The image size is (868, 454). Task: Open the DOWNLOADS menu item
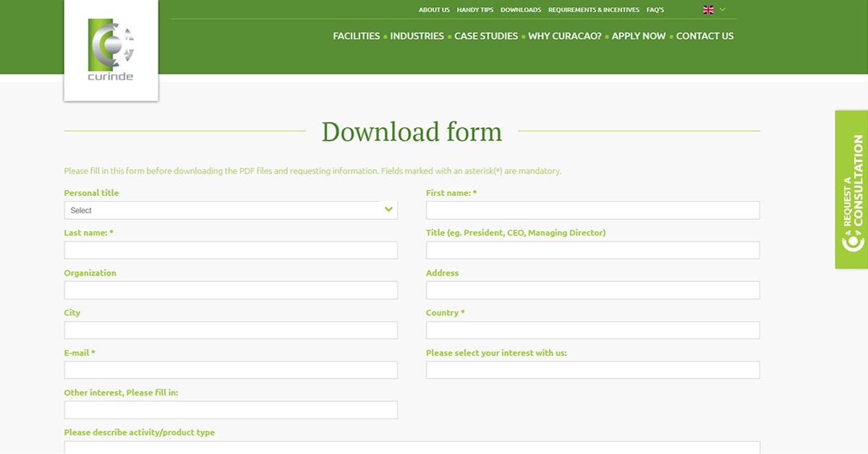pyautogui.click(x=520, y=9)
